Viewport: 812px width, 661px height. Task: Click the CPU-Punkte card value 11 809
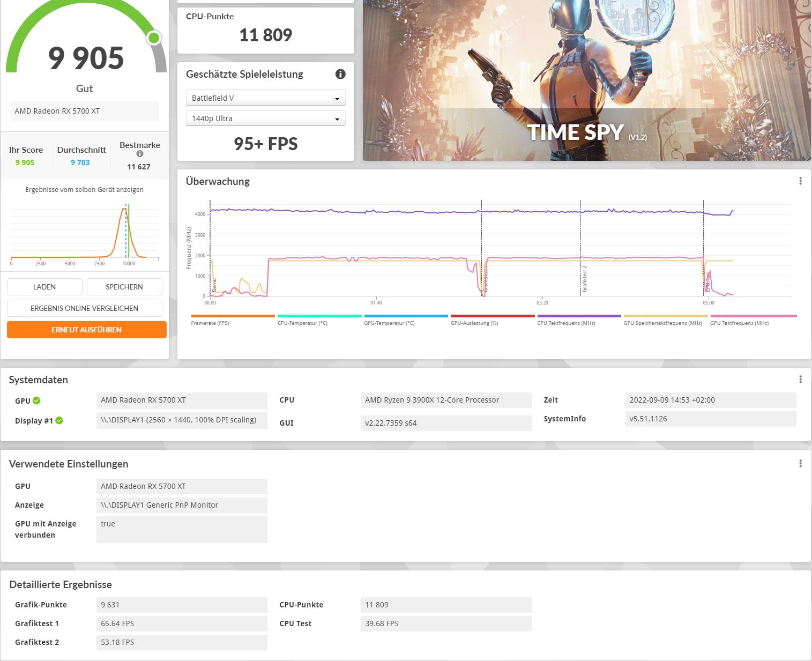pos(266,35)
